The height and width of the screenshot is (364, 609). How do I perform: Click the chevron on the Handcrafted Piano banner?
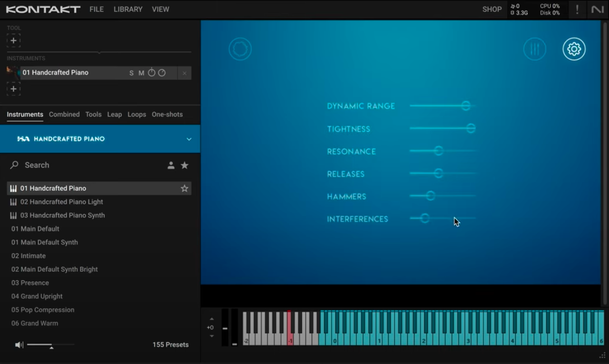(x=189, y=139)
